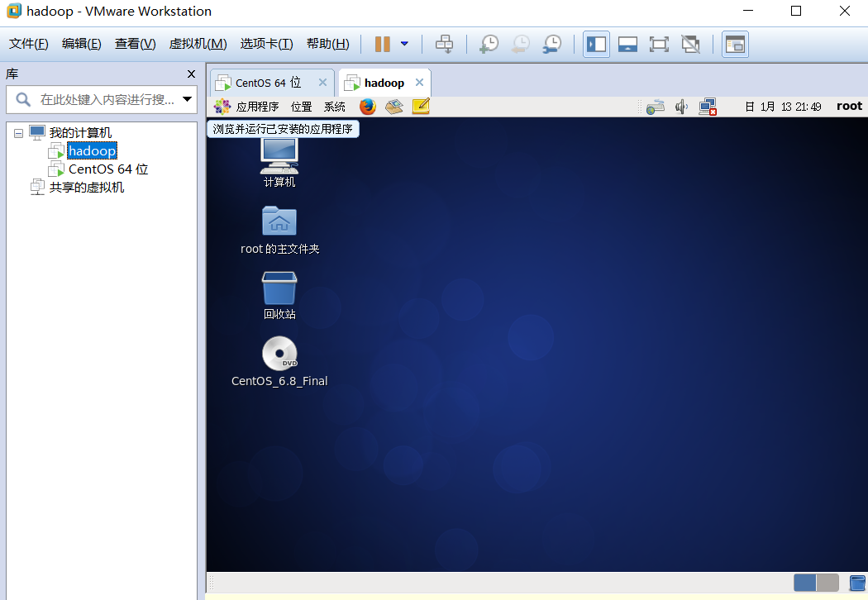Open the 帮助(H) menu
The width and height of the screenshot is (868, 600).
(x=327, y=44)
